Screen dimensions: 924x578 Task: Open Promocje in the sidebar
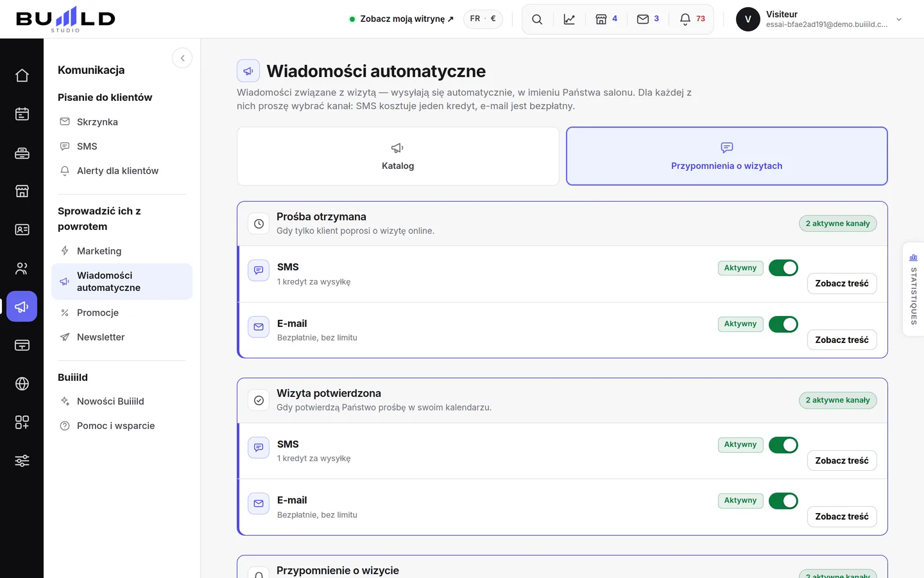click(x=122, y=313)
